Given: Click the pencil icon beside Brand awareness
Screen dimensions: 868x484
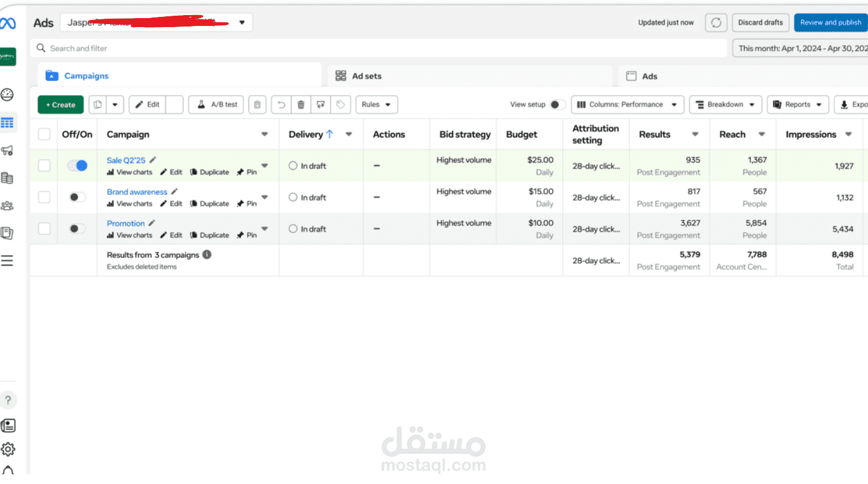Looking at the screenshot, I should pyautogui.click(x=175, y=192).
